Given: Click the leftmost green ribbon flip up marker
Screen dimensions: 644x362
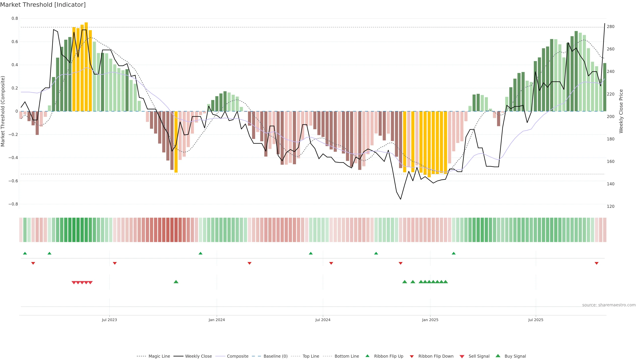Looking at the screenshot, I should [x=25, y=253].
